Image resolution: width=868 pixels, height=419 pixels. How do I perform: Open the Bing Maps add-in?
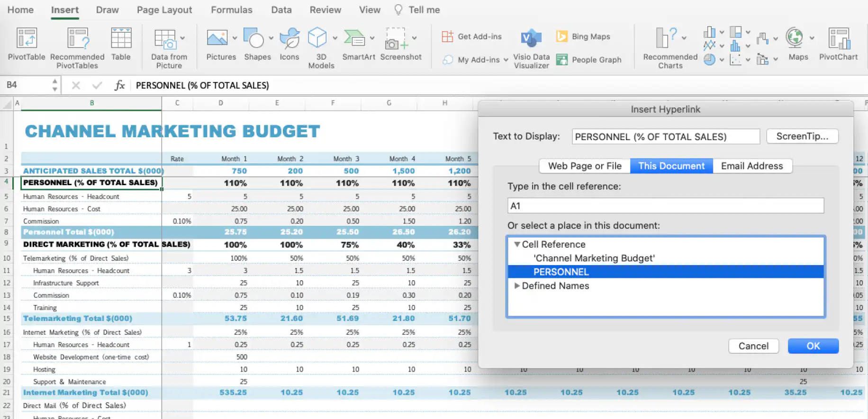coord(583,36)
